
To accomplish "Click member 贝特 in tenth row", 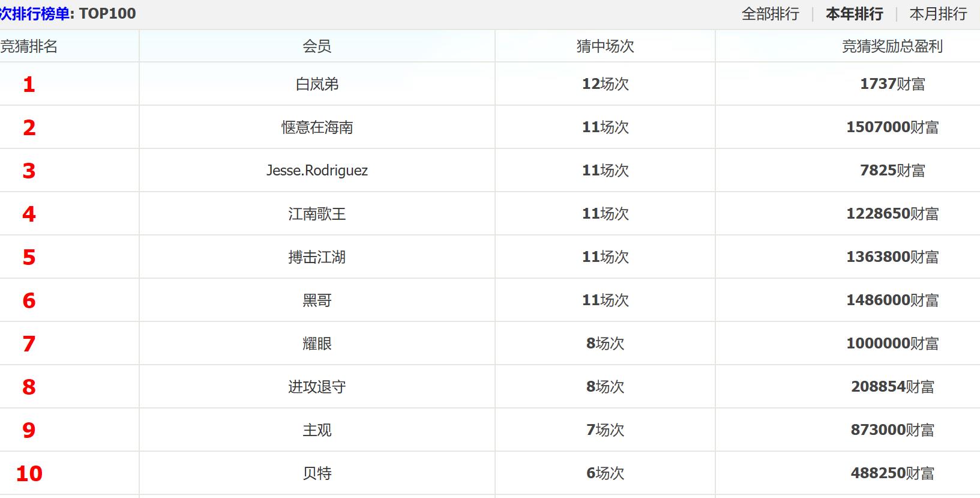I will click(x=317, y=473).
